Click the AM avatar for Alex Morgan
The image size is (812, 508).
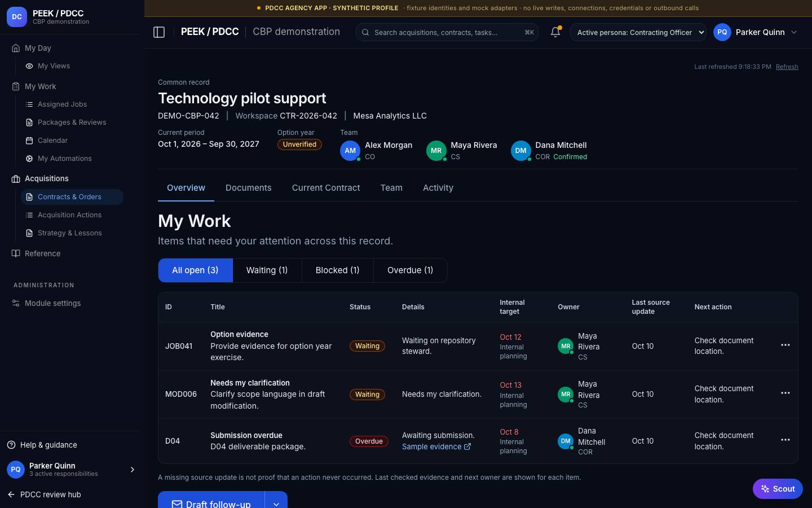tap(350, 151)
